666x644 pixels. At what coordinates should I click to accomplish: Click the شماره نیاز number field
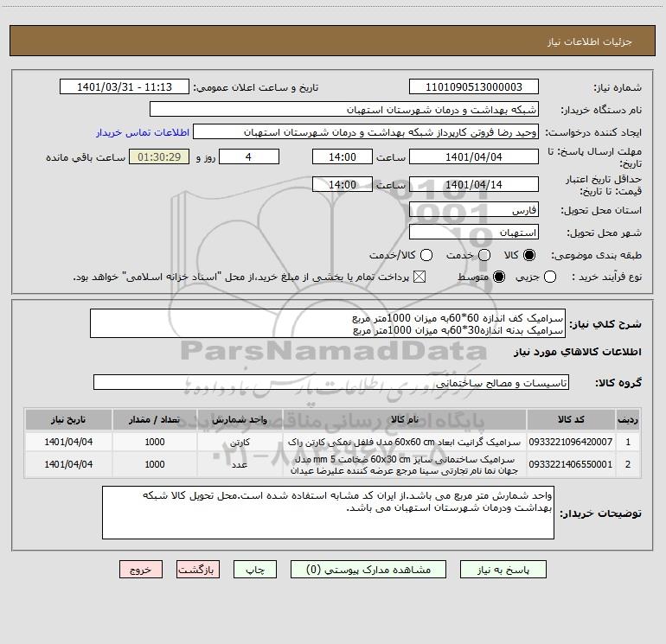(474, 87)
